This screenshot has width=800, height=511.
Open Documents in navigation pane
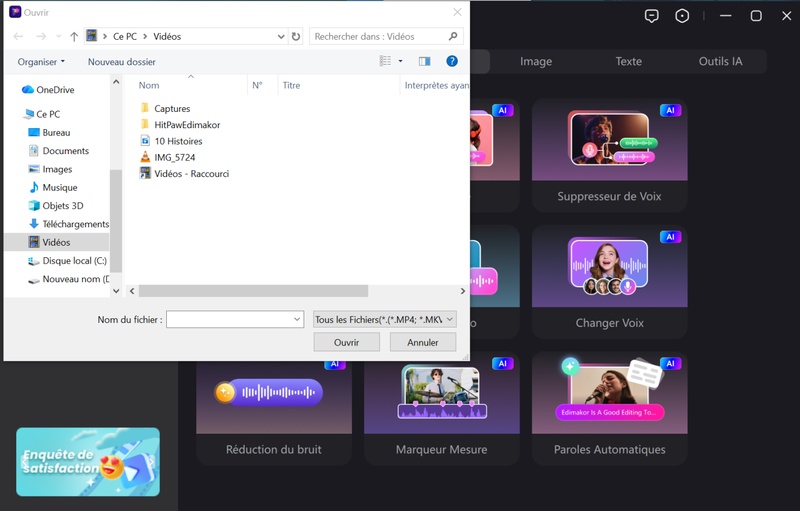tap(59, 151)
